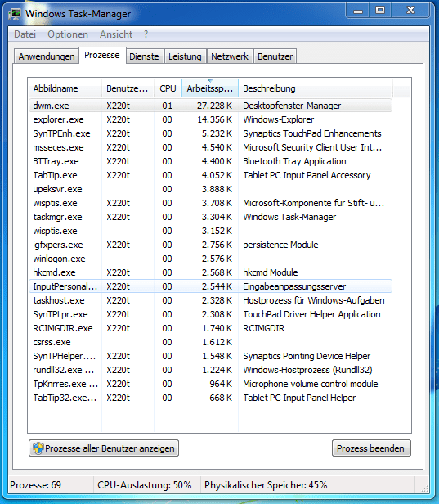Image resolution: width=439 pixels, height=504 pixels.
Task: Select the rundll32.exe process
Action: click(210, 370)
